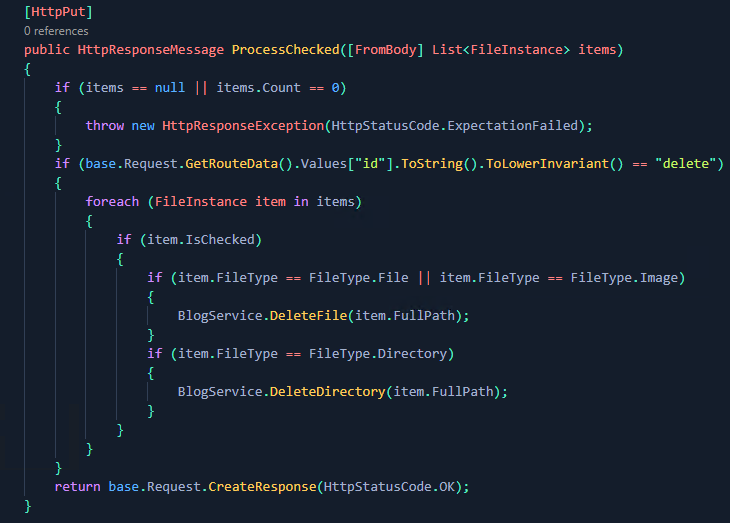Click 'item.IsChecked' condition

(x=201, y=240)
